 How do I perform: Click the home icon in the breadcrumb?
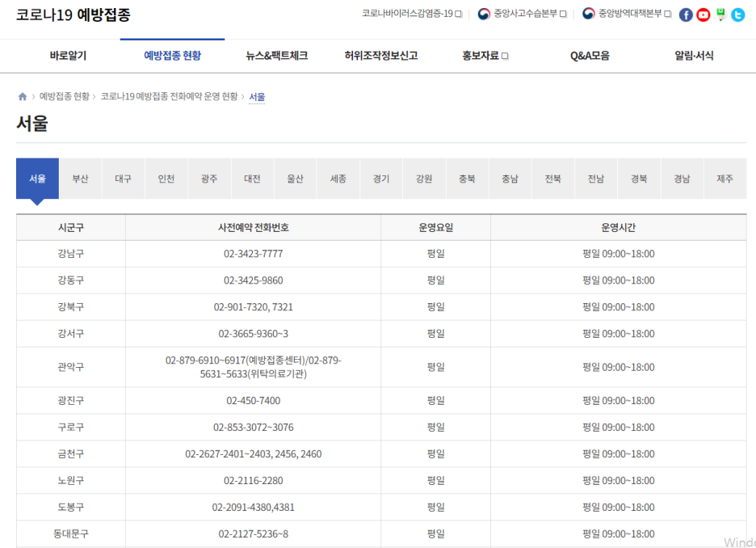pyautogui.click(x=22, y=96)
